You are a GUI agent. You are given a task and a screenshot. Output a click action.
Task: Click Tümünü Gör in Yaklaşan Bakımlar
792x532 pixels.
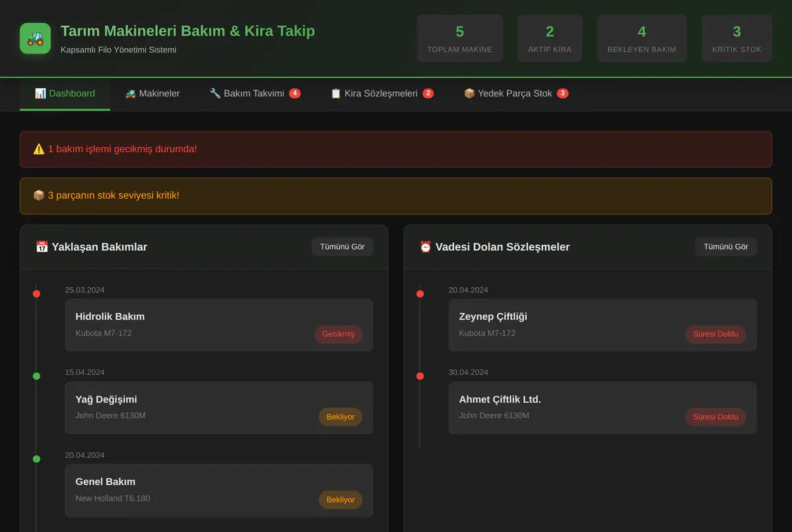[342, 247]
